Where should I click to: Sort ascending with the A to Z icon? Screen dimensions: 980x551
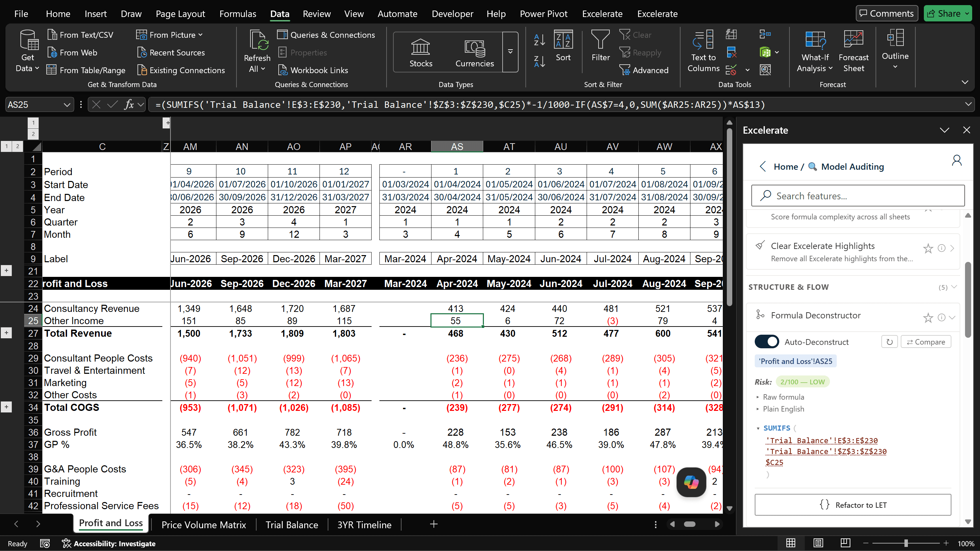coord(539,39)
